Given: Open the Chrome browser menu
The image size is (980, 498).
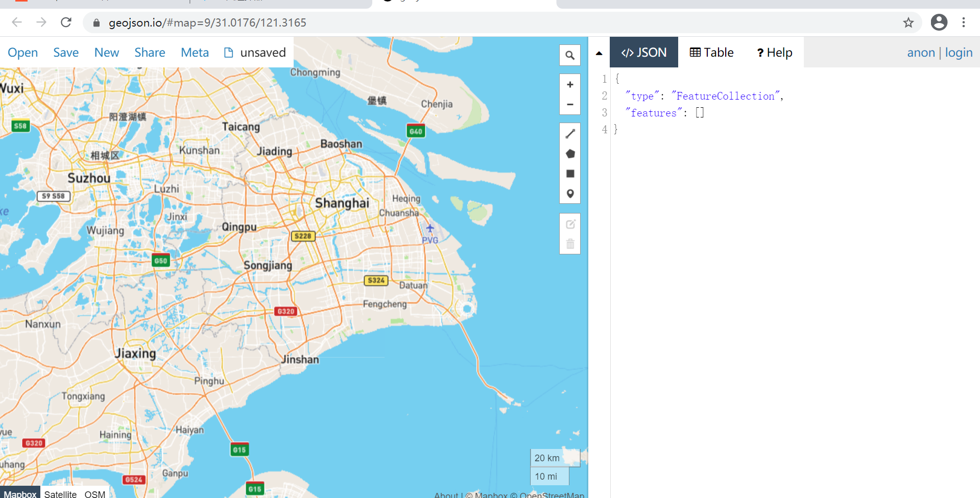Looking at the screenshot, I should (x=964, y=22).
